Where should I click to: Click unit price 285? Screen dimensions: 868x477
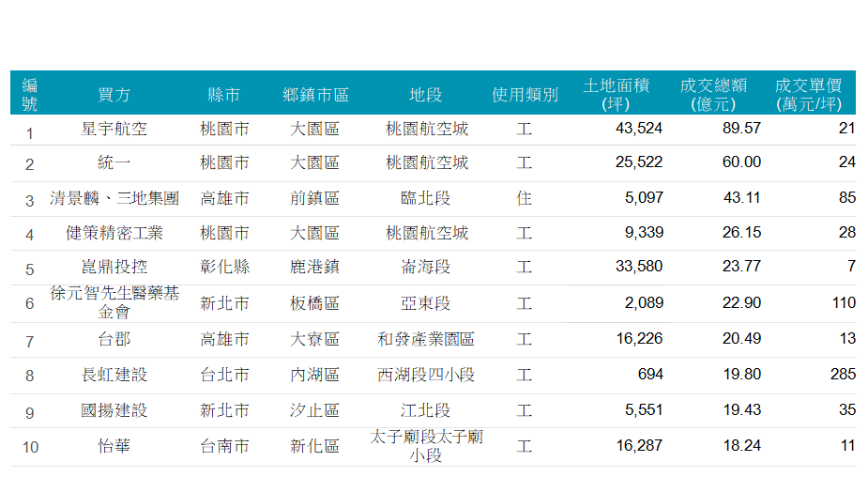(x=843, y=375)
